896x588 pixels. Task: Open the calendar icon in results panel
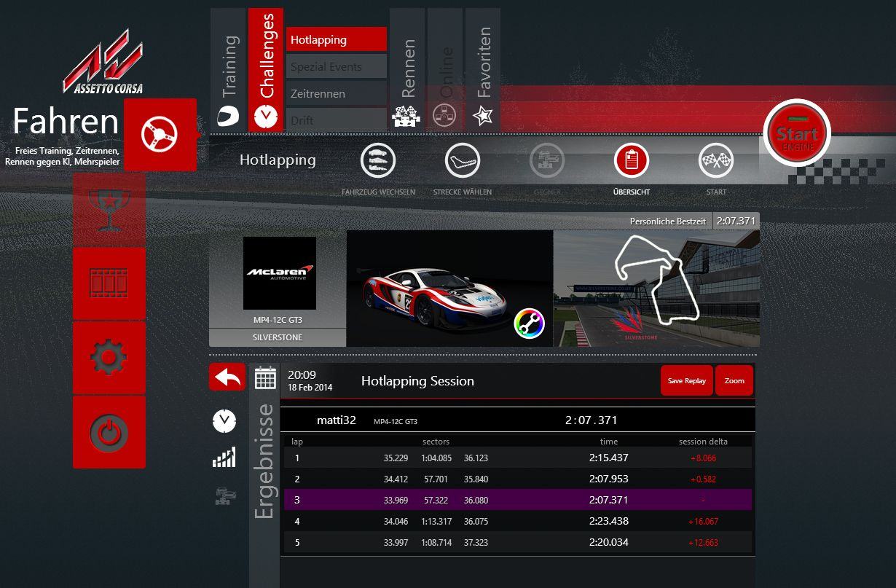264,378
